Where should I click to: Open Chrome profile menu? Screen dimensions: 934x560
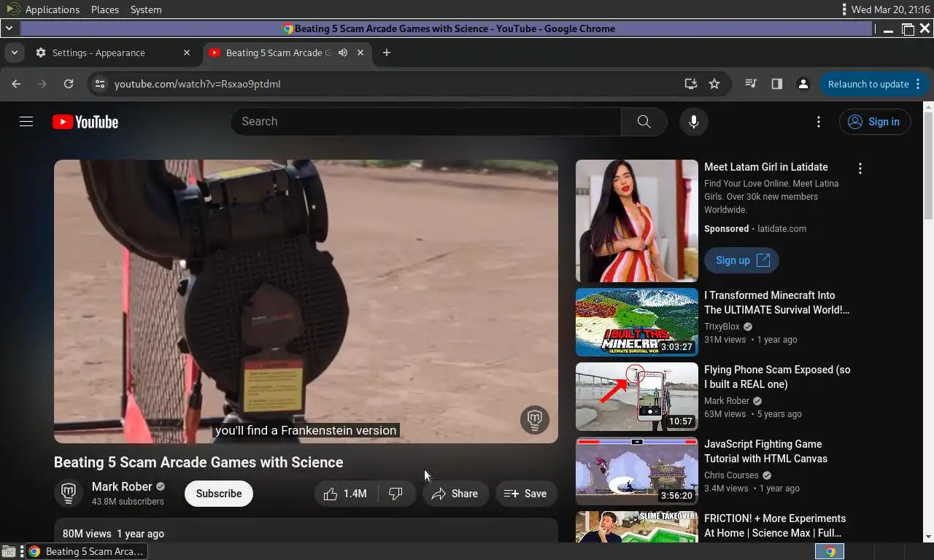point(803,84)
